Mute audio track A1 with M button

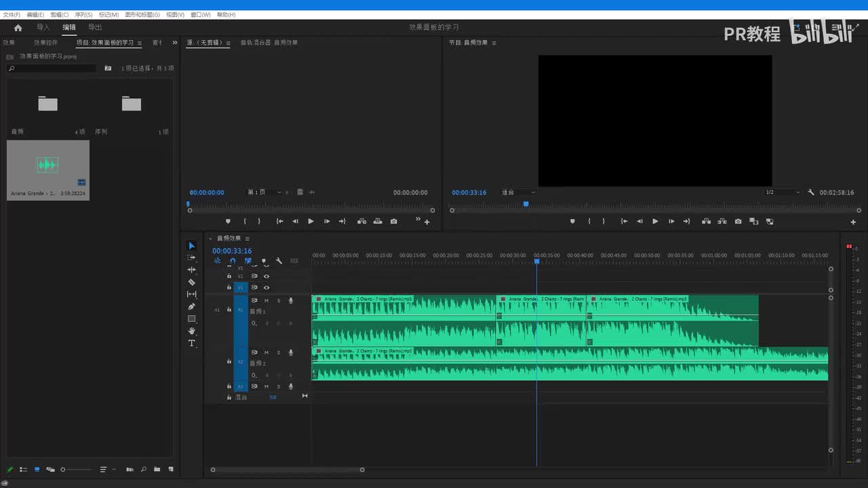tap(267, 300)
